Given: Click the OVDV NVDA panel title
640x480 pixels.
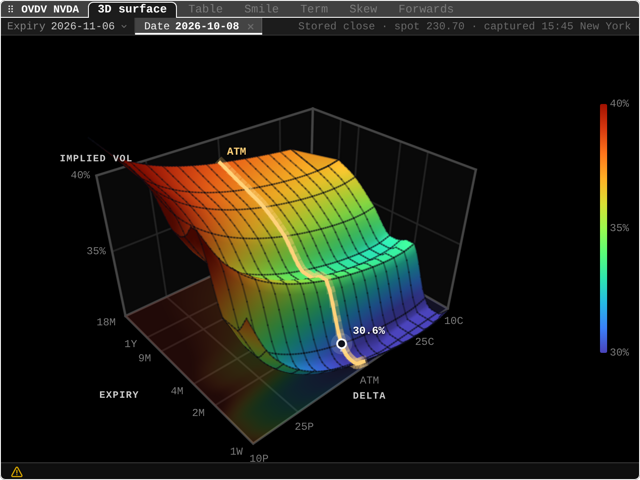Looking at the screenshot, I should tap(50, 9).
